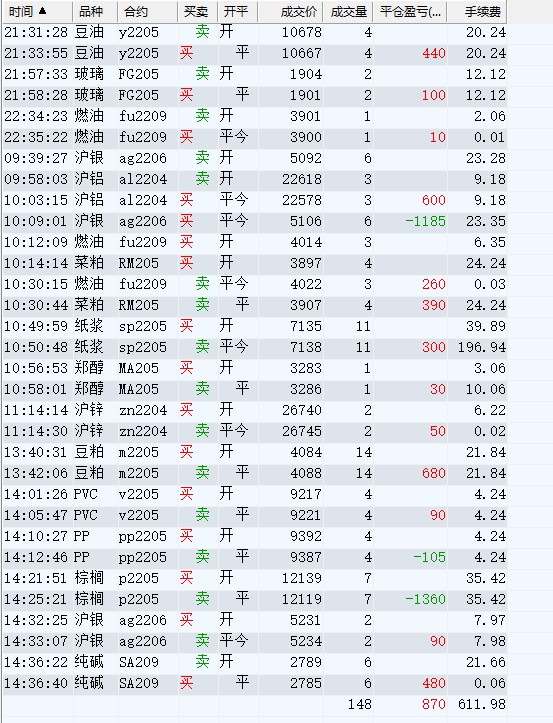This screenshot has height=723, width=553.
Task: Click profit value 680
Action: (434, 473)
